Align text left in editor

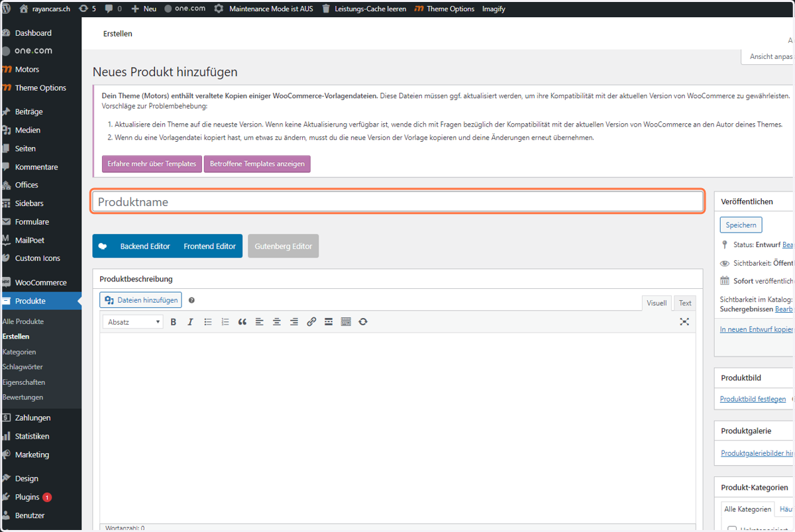coord(260,322)
